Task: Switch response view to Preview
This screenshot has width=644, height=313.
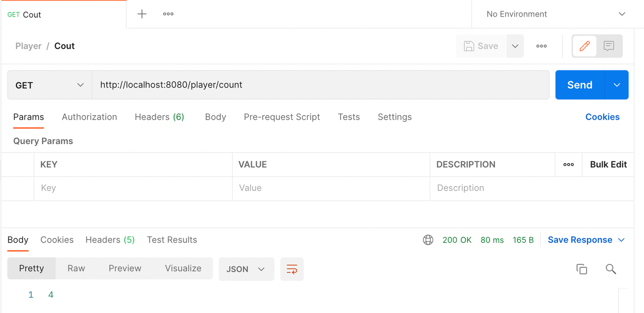Action: (x=125, y=268)
